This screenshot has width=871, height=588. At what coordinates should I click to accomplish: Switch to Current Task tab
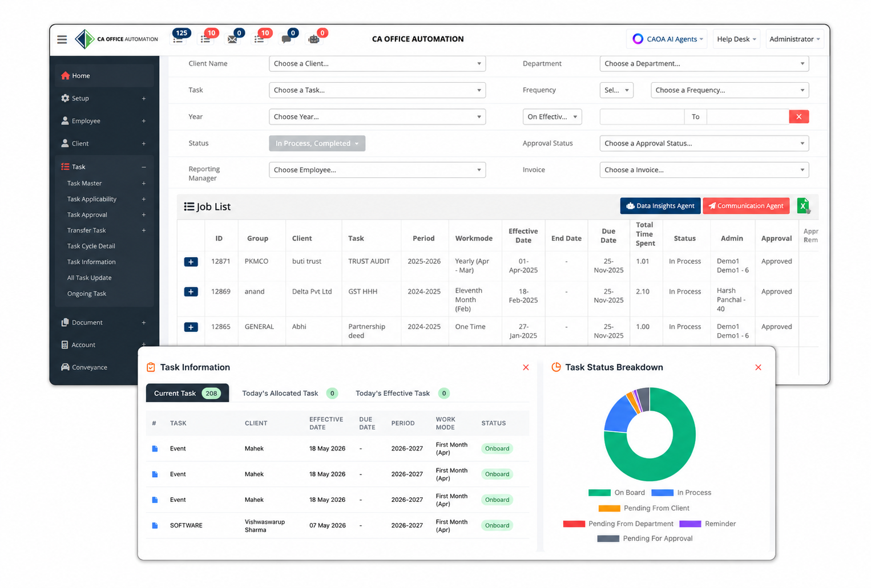187,393
